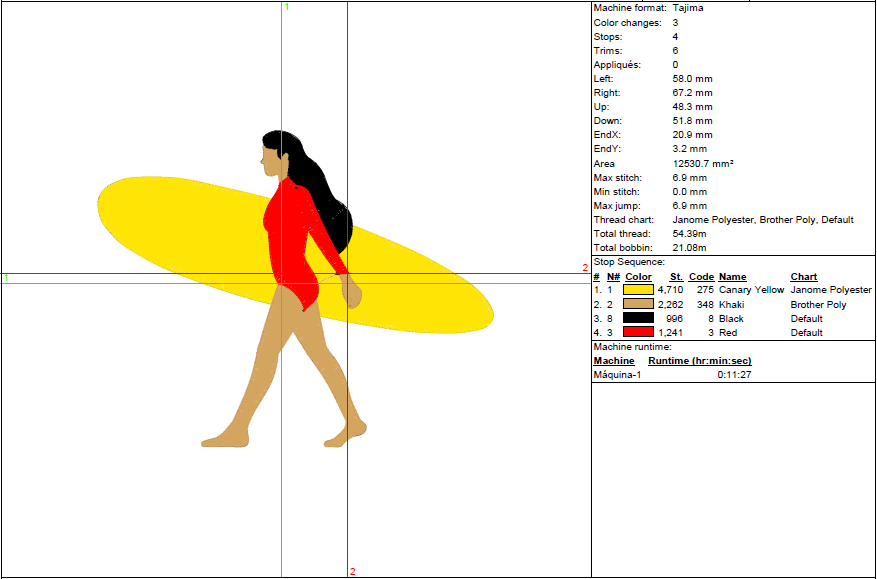Click the red 2 marker at bottom
The width and height of the screenshot is (877, 579).
[x=352, y=572]
